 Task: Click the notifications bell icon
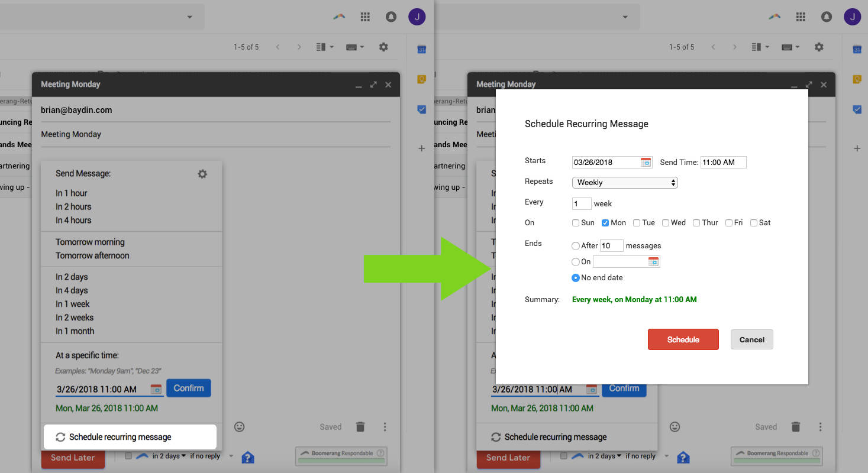(827, 17)
